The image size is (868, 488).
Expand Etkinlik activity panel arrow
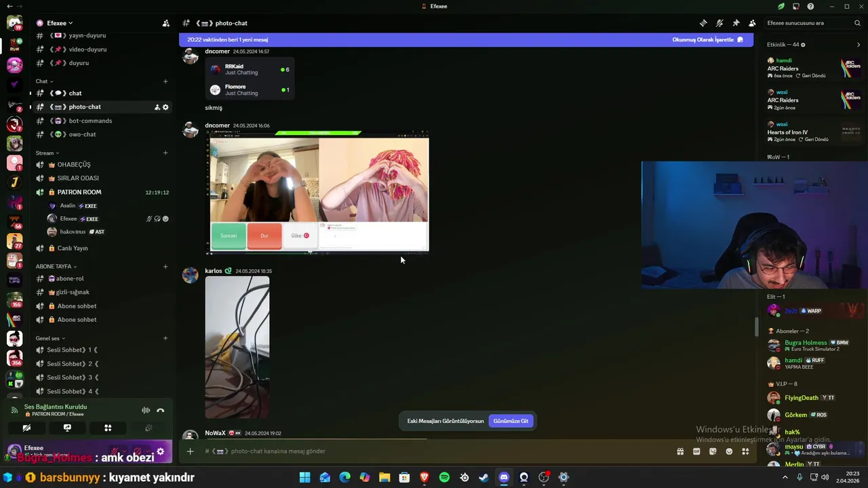859,45
